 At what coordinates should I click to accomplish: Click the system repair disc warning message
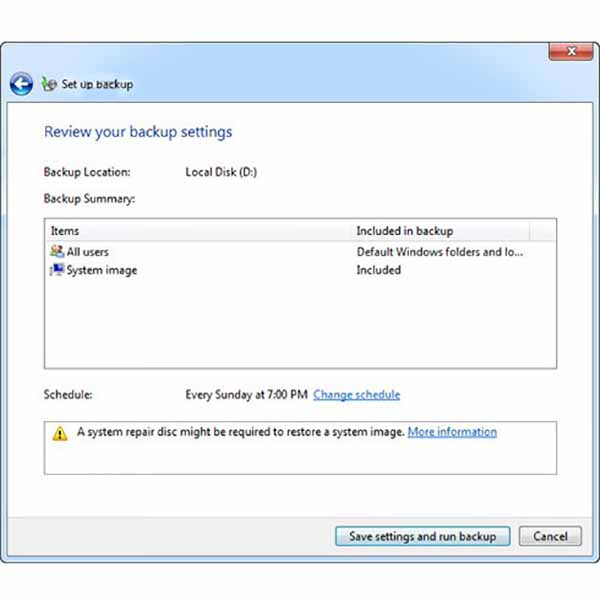coord(241,432)
